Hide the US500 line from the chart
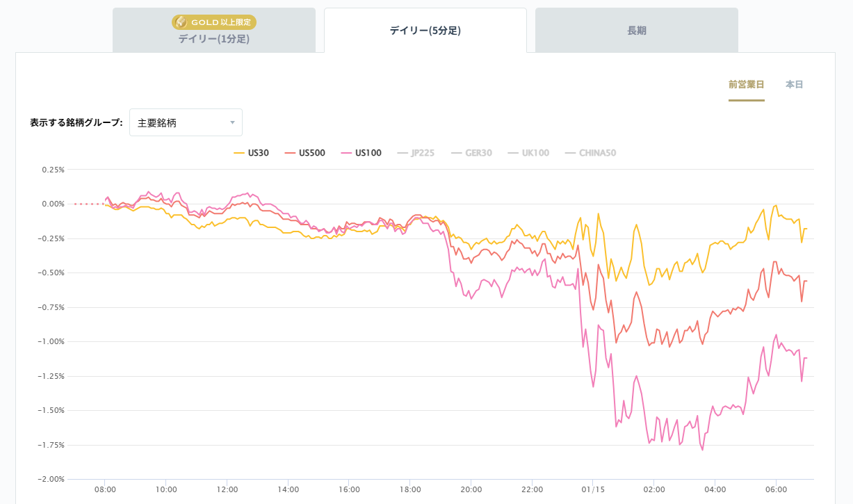This screenshot has height=504, width=853. pos(306,152)
